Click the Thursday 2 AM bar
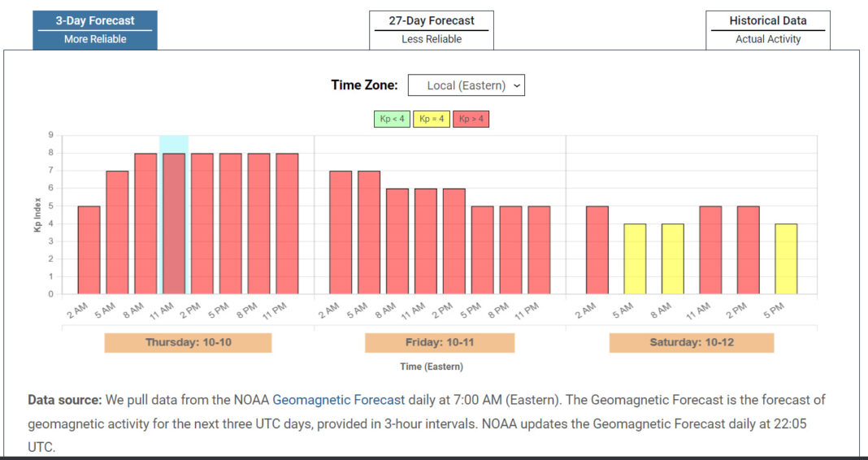The height and width of the screenshot is (460, 868). (x=89, y=250)
